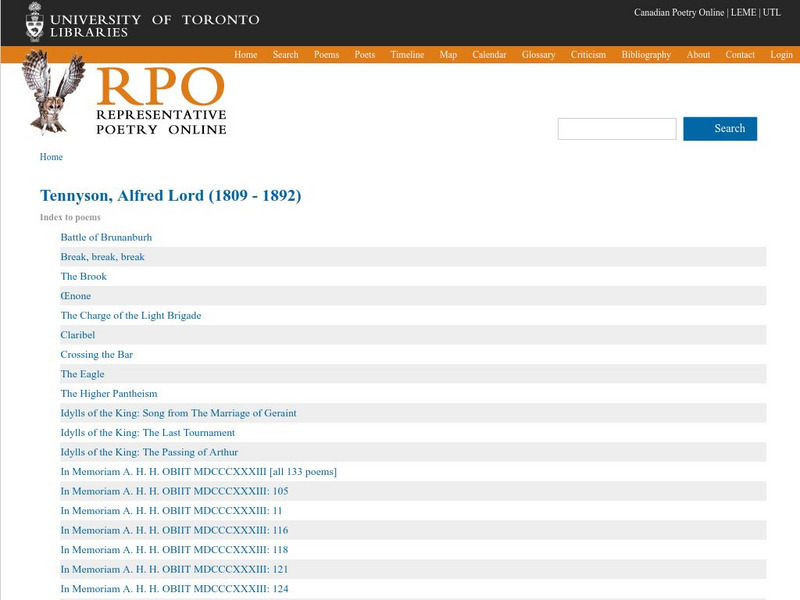The height and width of the screenshot is (600, 800).
Task: Open In Memoriam poem 105
Action: coord(174,491)
